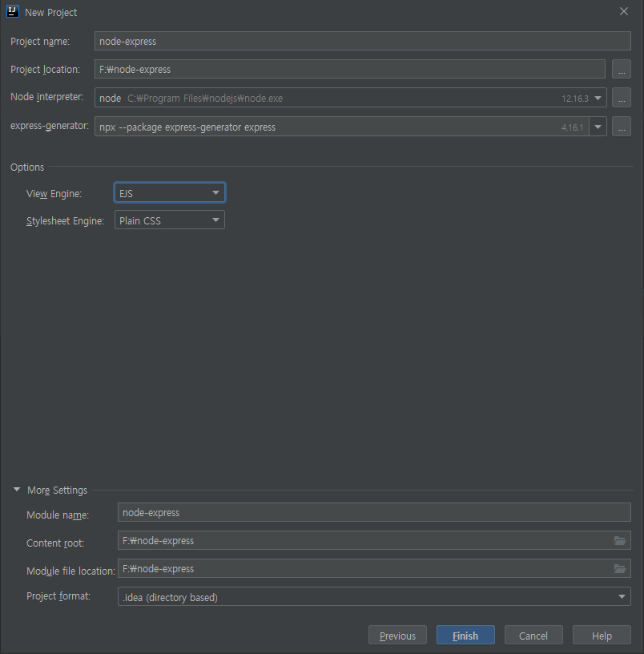The height and width of the screenshot is (654, 644).
Task: Open Help for New Project
Action: pos(602,636)
